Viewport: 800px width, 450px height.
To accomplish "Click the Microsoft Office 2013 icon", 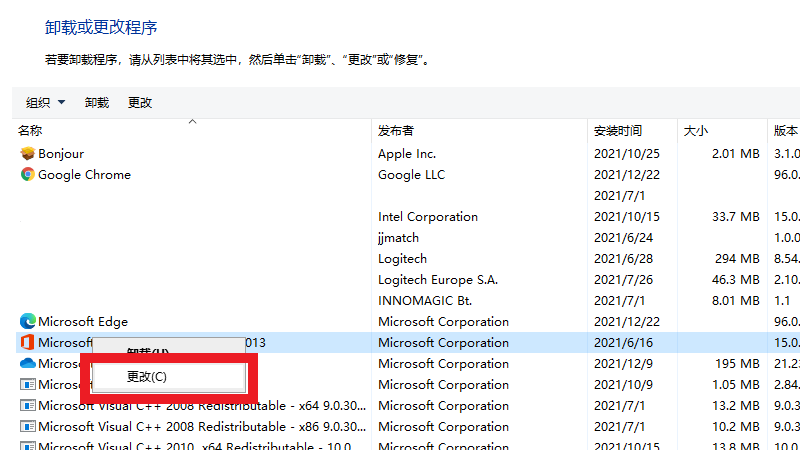I will [28, 343].
